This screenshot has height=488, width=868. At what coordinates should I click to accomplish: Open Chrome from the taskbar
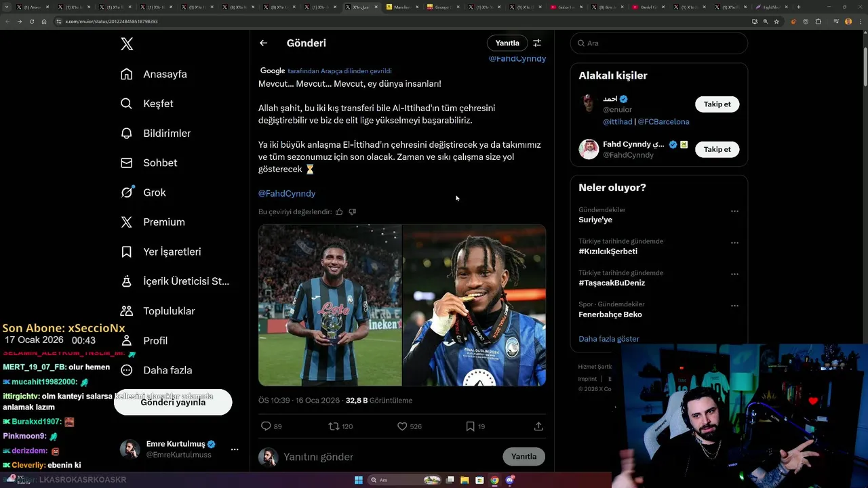494,480
